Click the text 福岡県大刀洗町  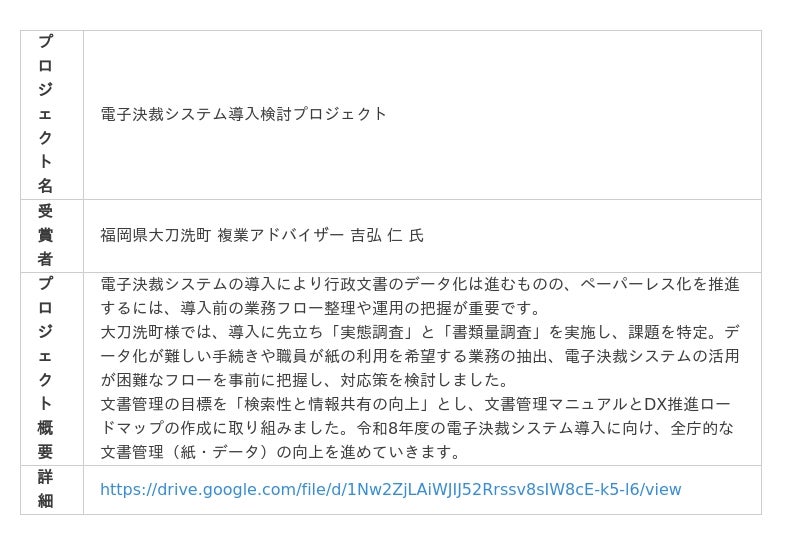[x=155, y=236]
